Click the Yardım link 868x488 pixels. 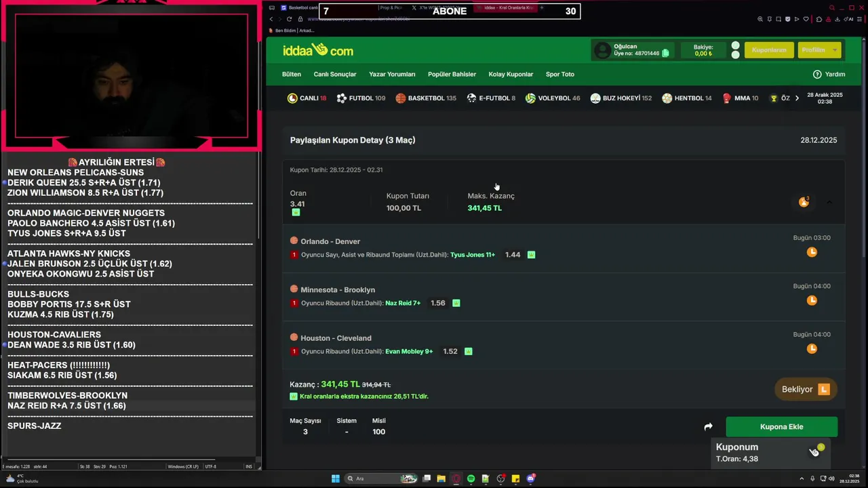(835, 74)
